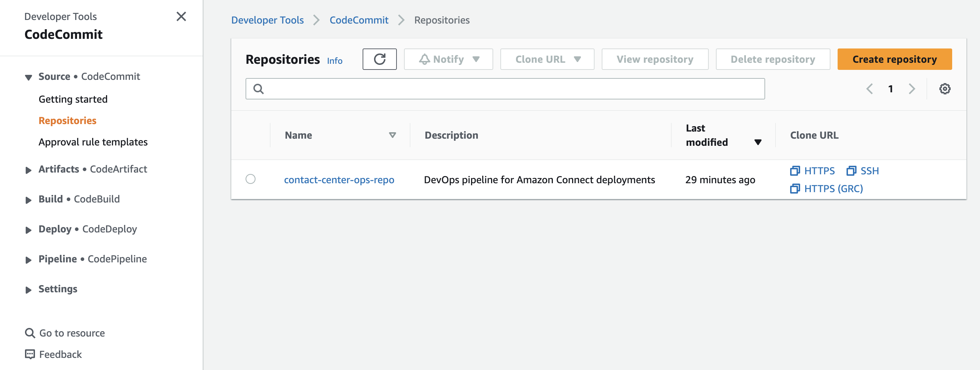Open the Clone URL dropdown button
980x370 pixels.
pos(547,59)
